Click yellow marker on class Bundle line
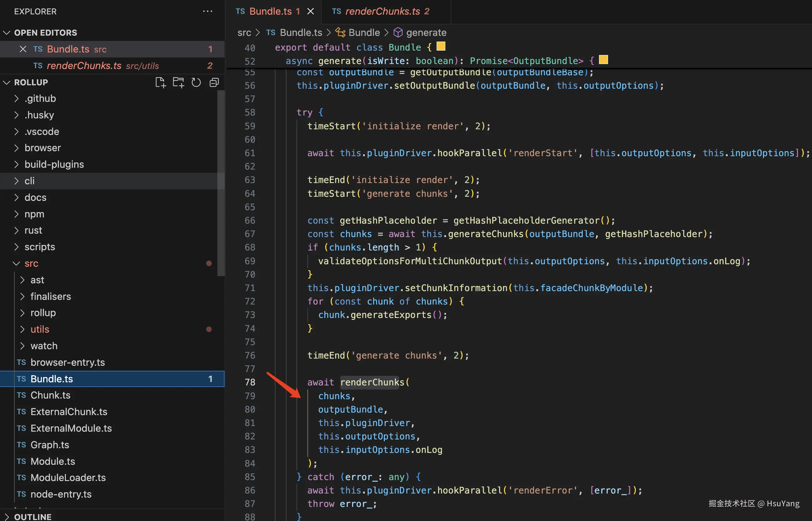812x521 pixels. [441, 46]
